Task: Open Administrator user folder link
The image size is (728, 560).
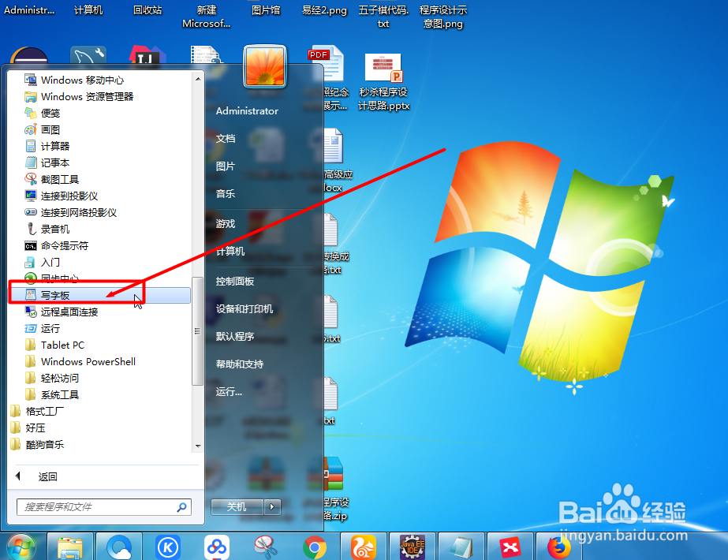Action: [247, 111]
